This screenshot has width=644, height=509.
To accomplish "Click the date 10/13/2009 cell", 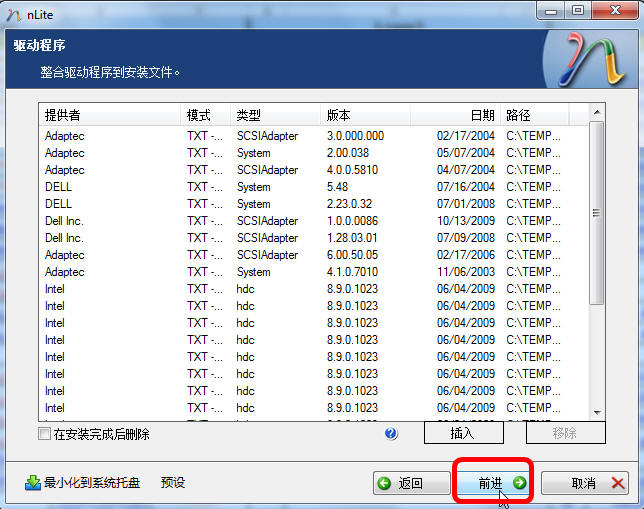I will (465, 221).
